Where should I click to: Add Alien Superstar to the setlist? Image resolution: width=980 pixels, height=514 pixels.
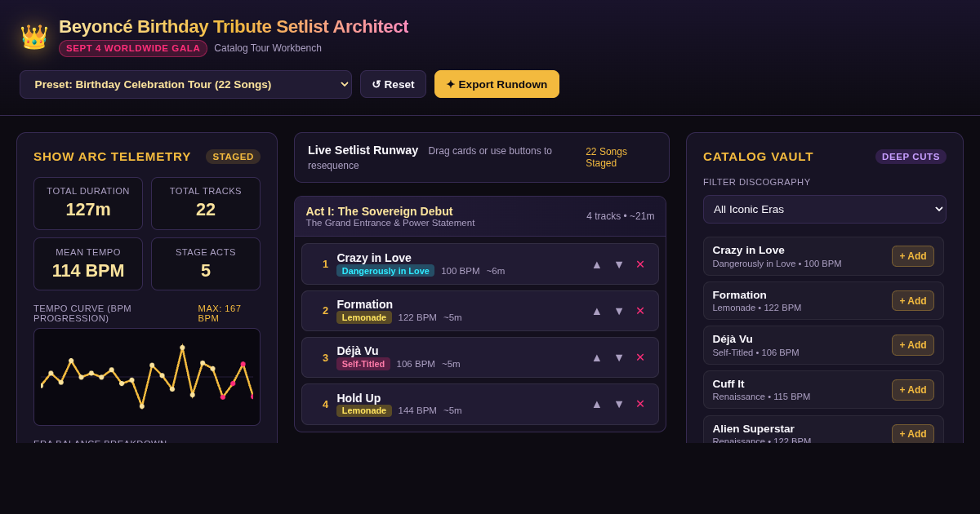tap(913, 434)
